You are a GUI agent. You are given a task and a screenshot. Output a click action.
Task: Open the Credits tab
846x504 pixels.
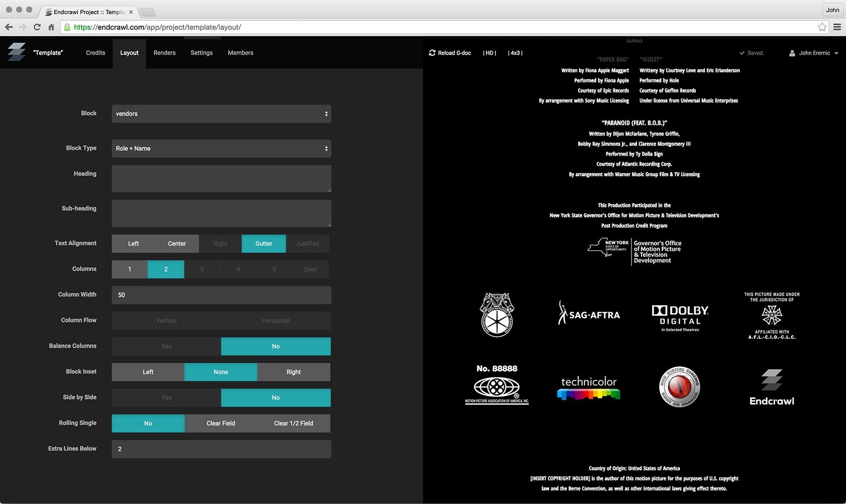[95, 52]
